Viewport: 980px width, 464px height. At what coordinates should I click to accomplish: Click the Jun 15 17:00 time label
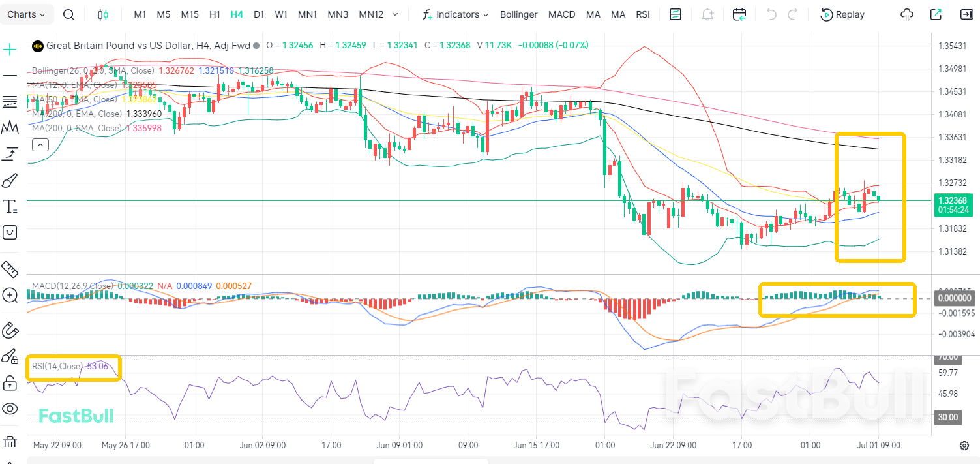[x=536, y=446]
